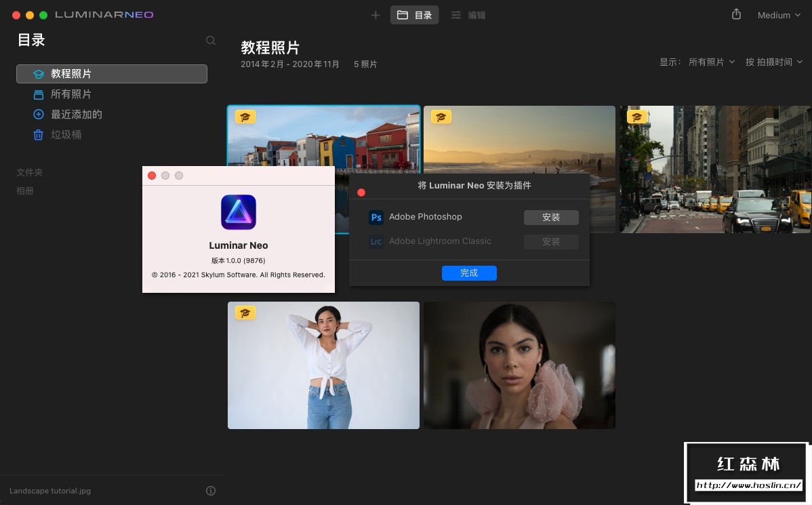Click the Skylum Software copyright line

(x=238, y=275)
